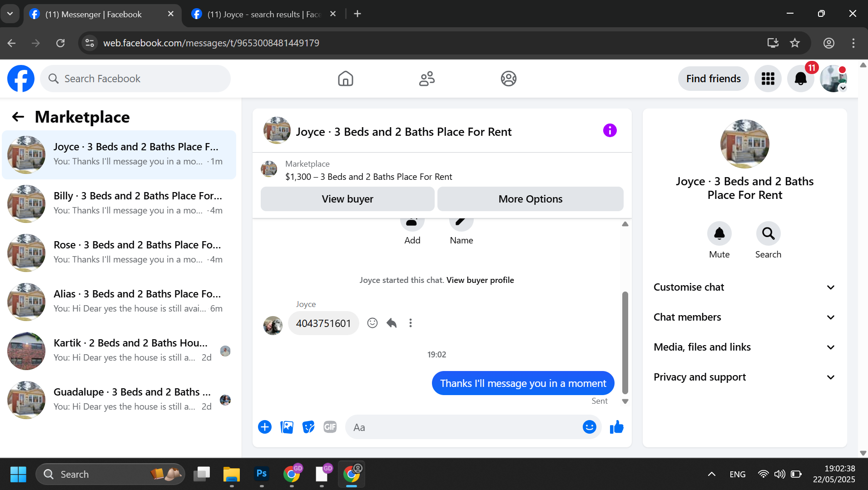Image resolution: width=868 pixels, height=490 pixels.
Task: Click the More Options button
Action: (531, 199)
